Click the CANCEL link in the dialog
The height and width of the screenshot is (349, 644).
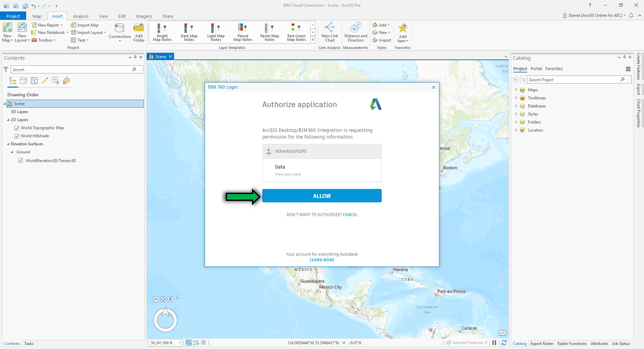click(350, 215)
